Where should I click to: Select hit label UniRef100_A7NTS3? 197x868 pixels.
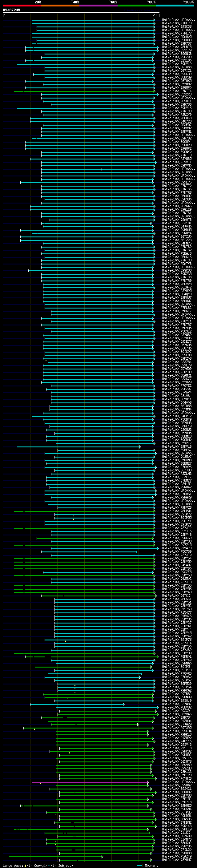177,111
